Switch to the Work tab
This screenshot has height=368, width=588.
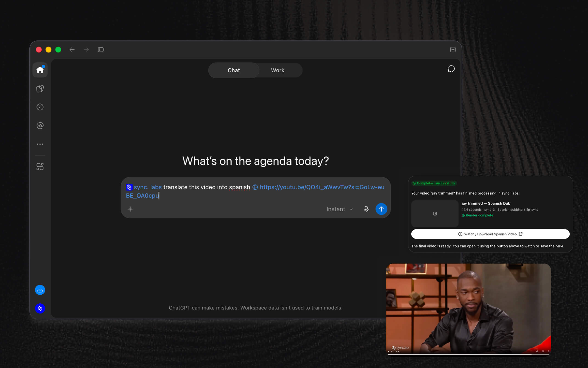coord(278,70)
